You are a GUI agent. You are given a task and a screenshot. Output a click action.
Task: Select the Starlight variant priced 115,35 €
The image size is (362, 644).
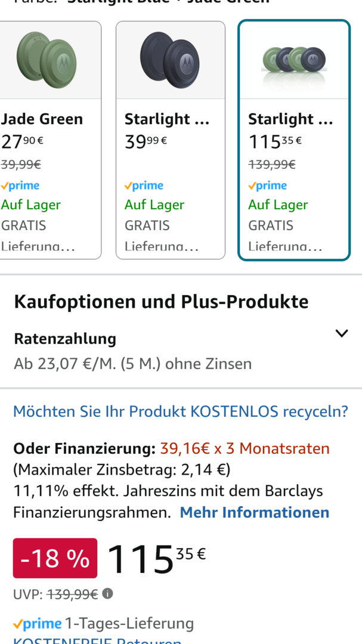click(x=290, y=119)
